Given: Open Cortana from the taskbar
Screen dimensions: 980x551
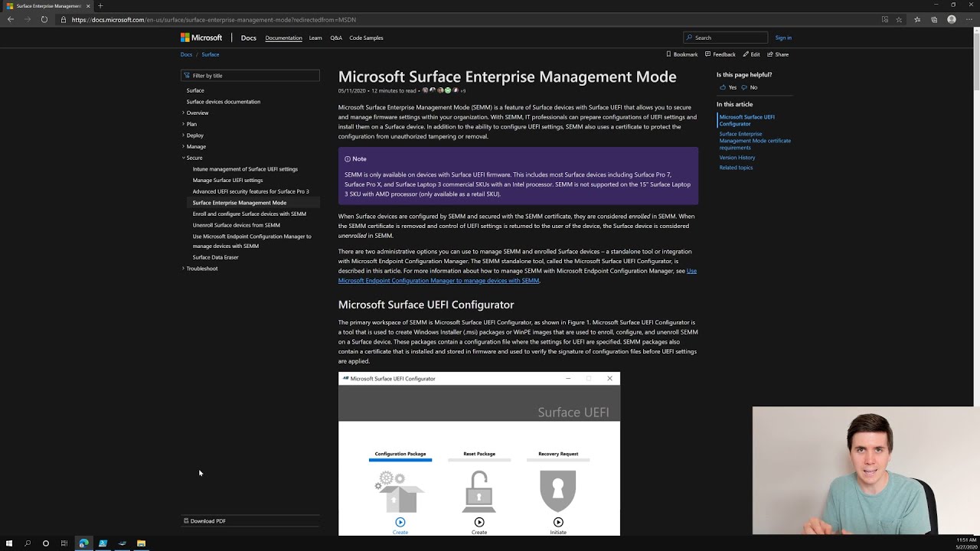Looking at the screenshot, I should coord(46,543).
